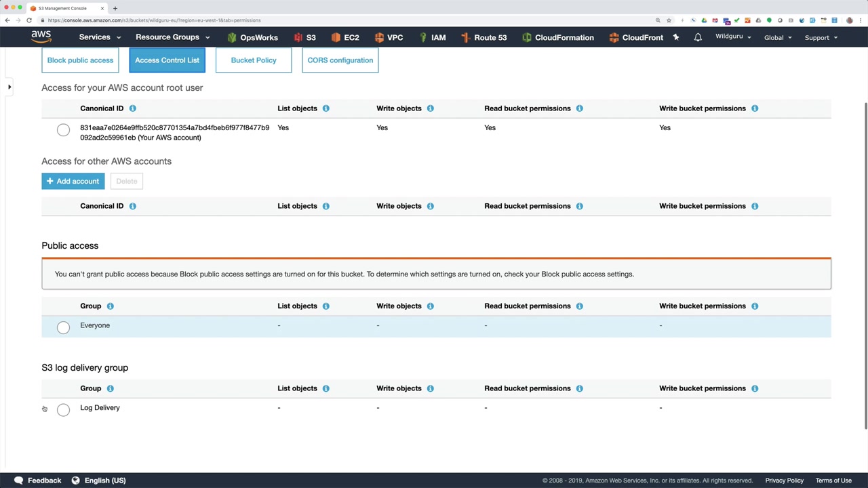The height and width of the screenshot is (488, 868).
Task: Go back using the browser back arrow
Action: (7, 20)
